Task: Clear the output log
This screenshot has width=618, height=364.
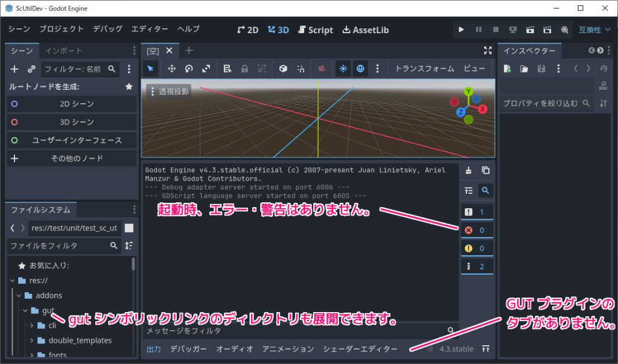Action: pyautogui.click(x=468, y=170)
